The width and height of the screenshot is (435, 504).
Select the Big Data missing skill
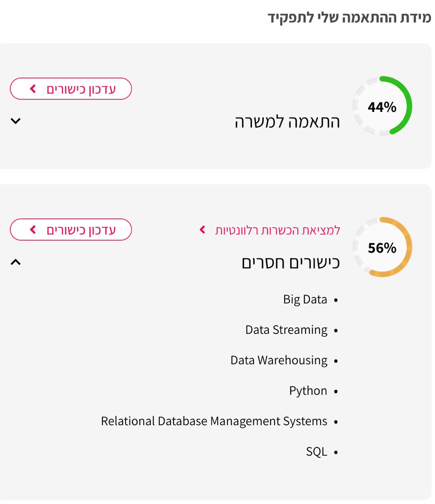coord(305,300)
